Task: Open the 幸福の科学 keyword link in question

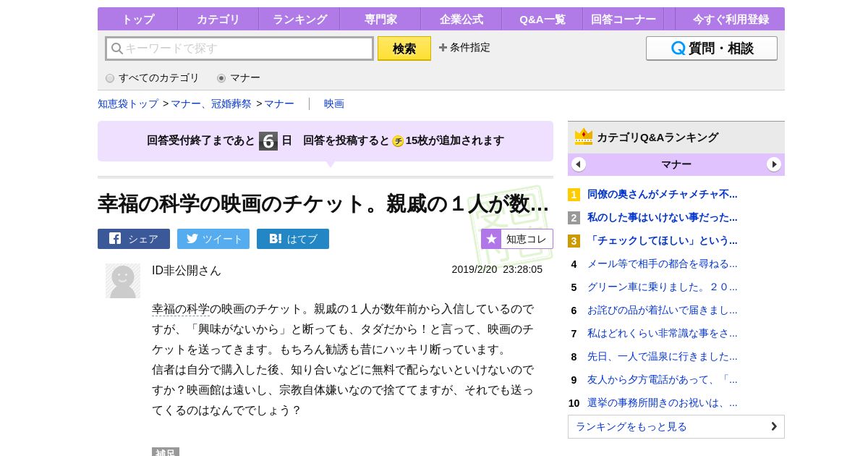Action: [x=181, y=309]
